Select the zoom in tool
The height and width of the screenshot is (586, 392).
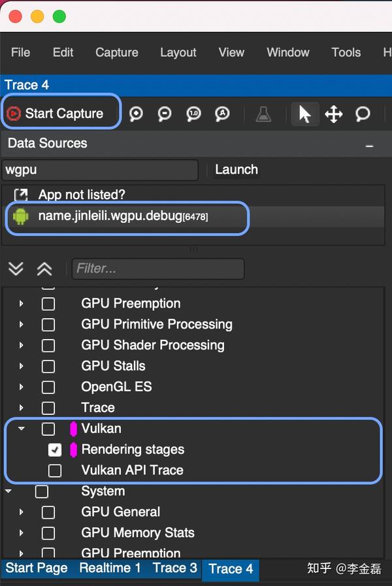136,114
